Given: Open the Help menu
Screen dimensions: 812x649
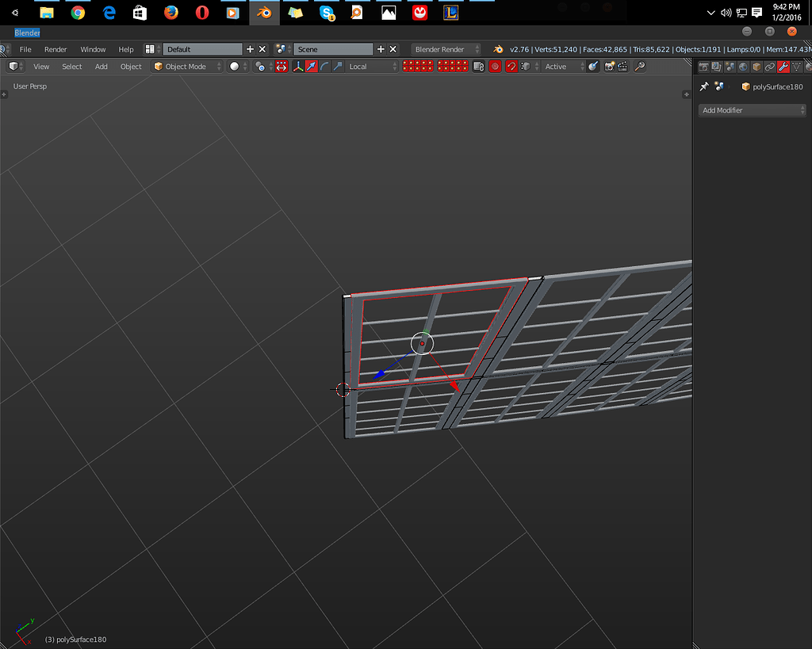Looking at the screenshot, I should tap(126, 49).
